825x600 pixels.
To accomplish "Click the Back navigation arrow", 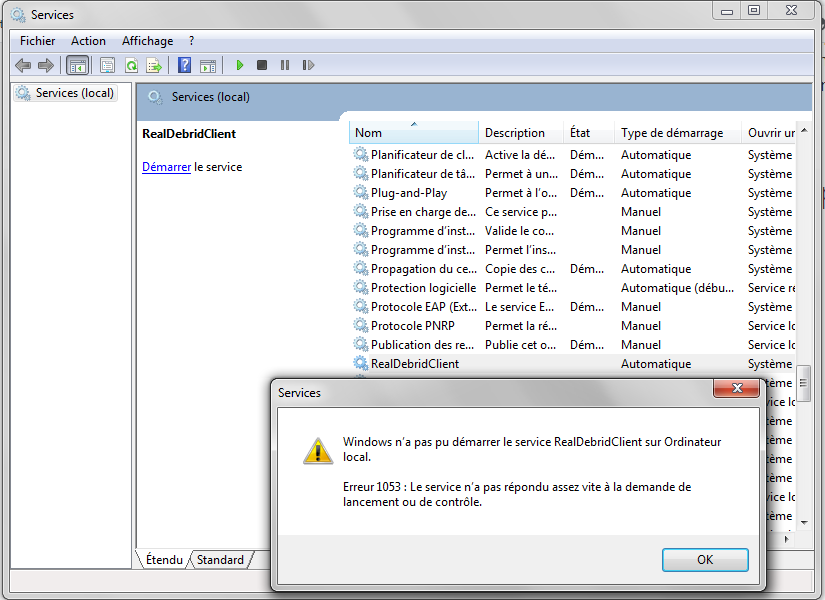I will 22,64.
